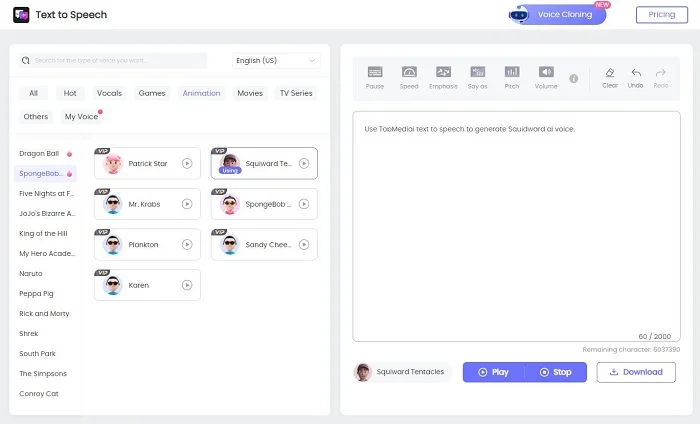The width and height of the screenshot is (700, 424).
Task: Download the generated audio
Action: point(636,372)
